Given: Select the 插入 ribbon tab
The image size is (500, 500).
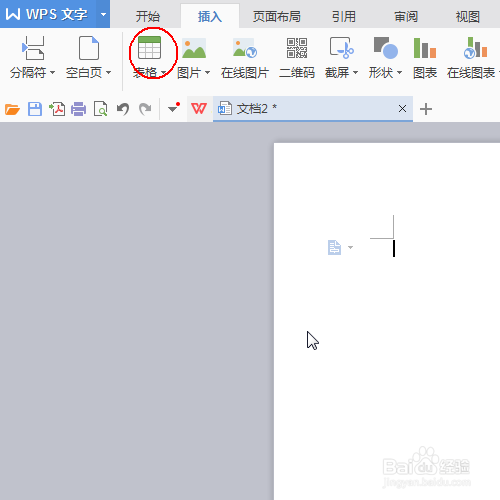Looking at the screenshot, I should 210,16.
